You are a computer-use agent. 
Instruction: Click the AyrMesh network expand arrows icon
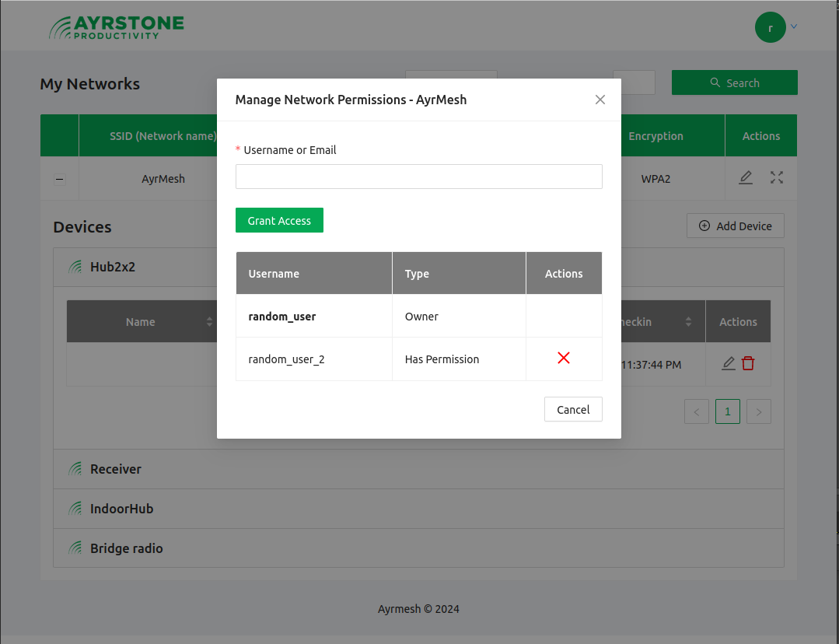tap(776, 177)
